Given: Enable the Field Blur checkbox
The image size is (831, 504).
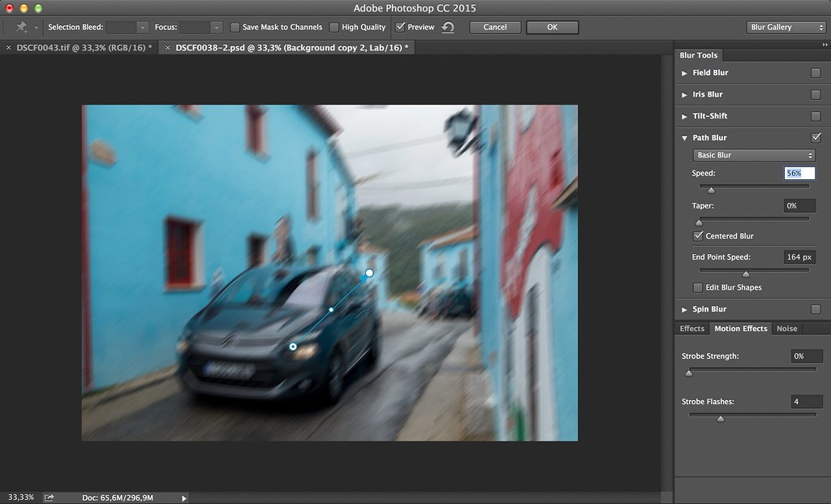Looking at the screenshot, I should click(816, 72).
